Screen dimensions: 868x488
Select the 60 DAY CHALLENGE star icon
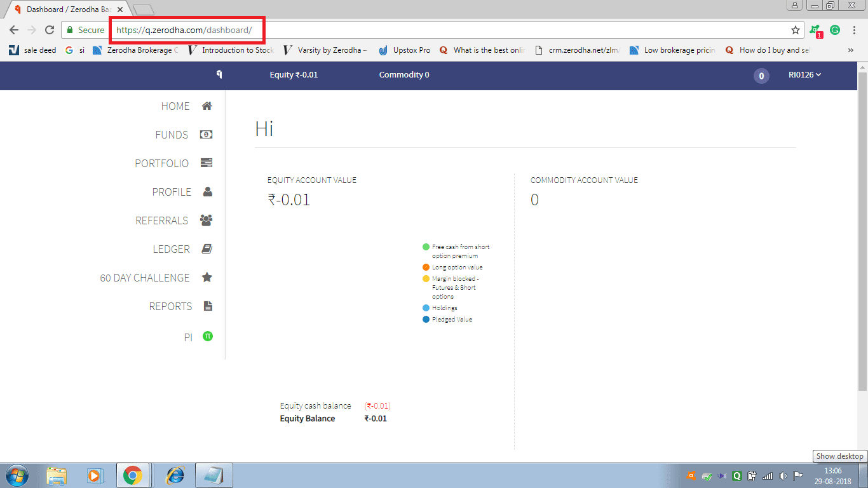point(207,278)
